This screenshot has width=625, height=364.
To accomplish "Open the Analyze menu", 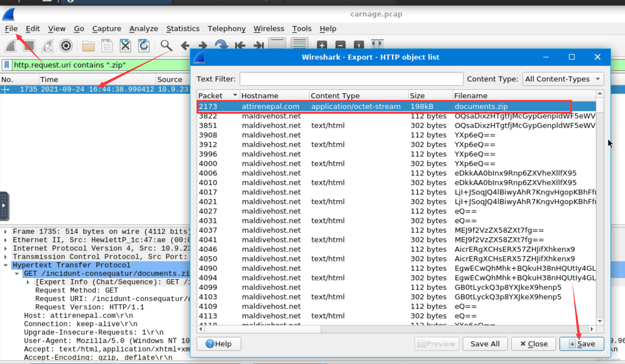I will (144, 29).
